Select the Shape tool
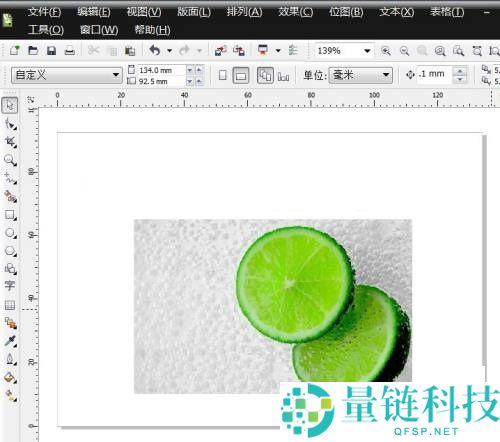Screen dimensions: 500x442 coord(10,124)
